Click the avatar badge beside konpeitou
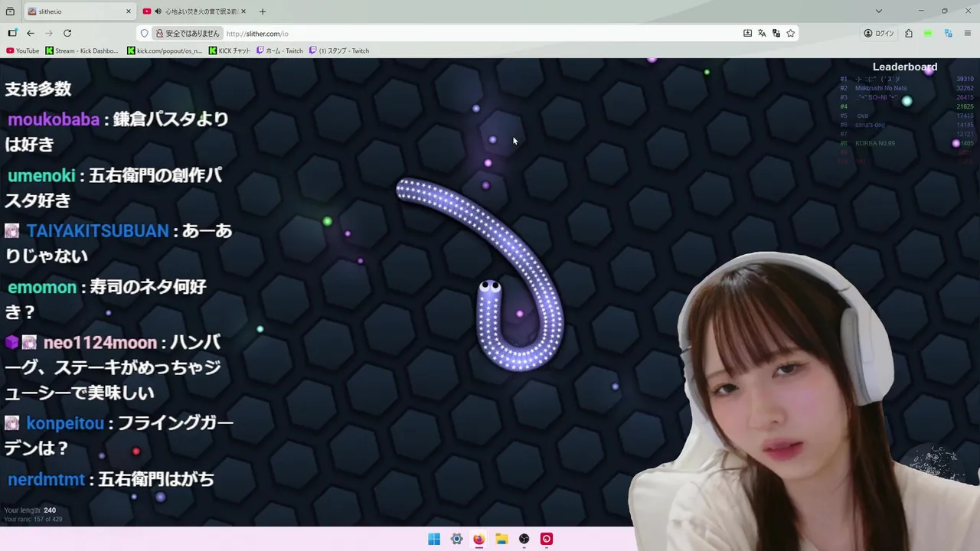The width and height of the screenshot is (980, 551). coord(11,422)
